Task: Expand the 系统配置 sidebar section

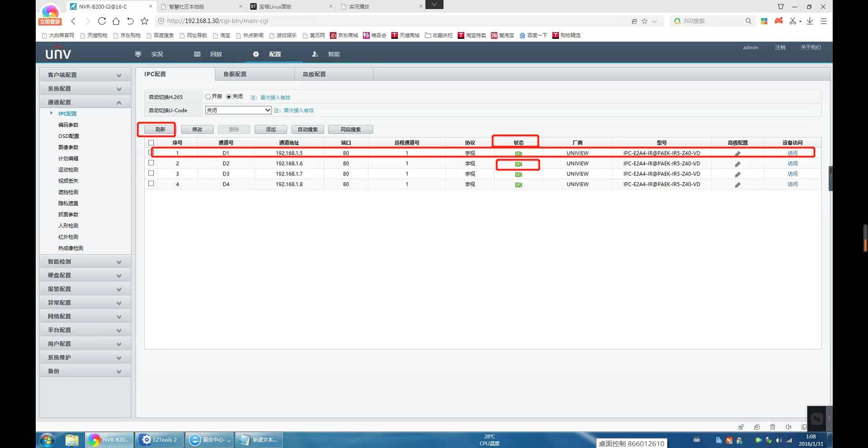Action: [85, 89]
